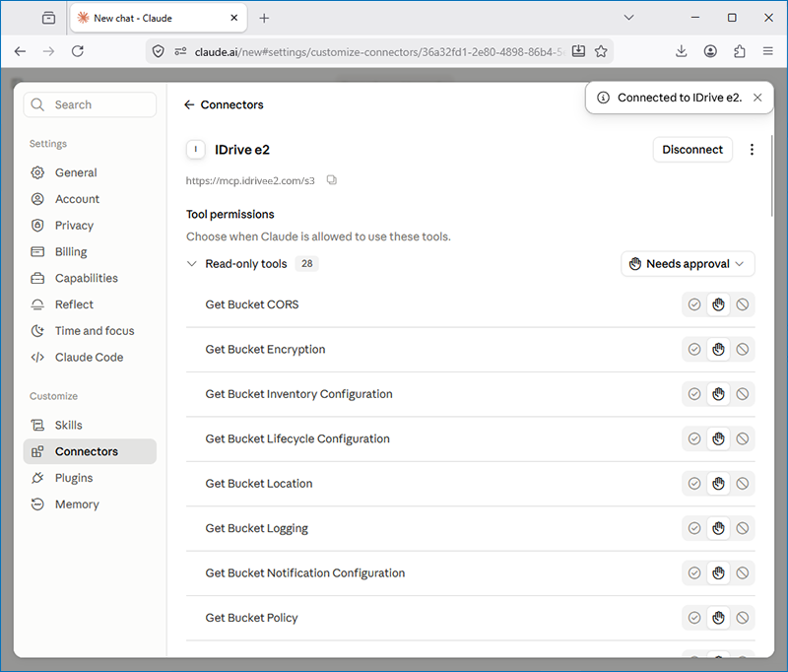
Task: Open the IDrive e2 three-dot menu
Action: pyautogui.click(x=752, y=149)
